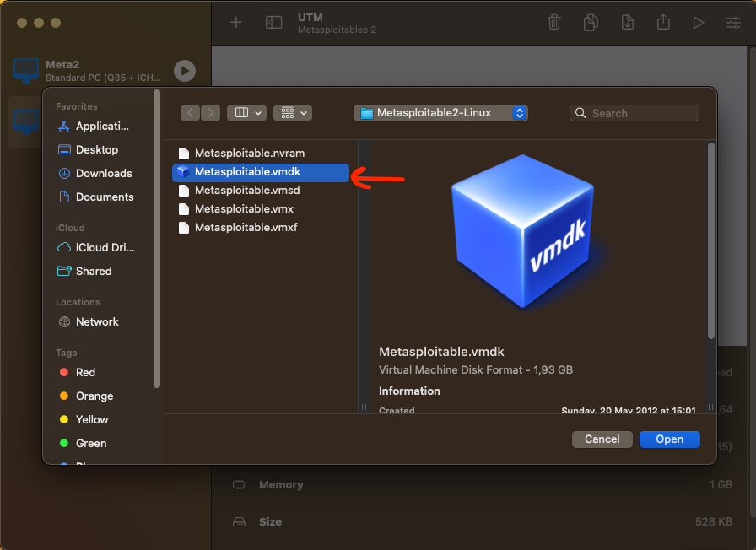Click the preview pane vertical scrollbar
Screen dimensions: 756x550
pos(711,241)
